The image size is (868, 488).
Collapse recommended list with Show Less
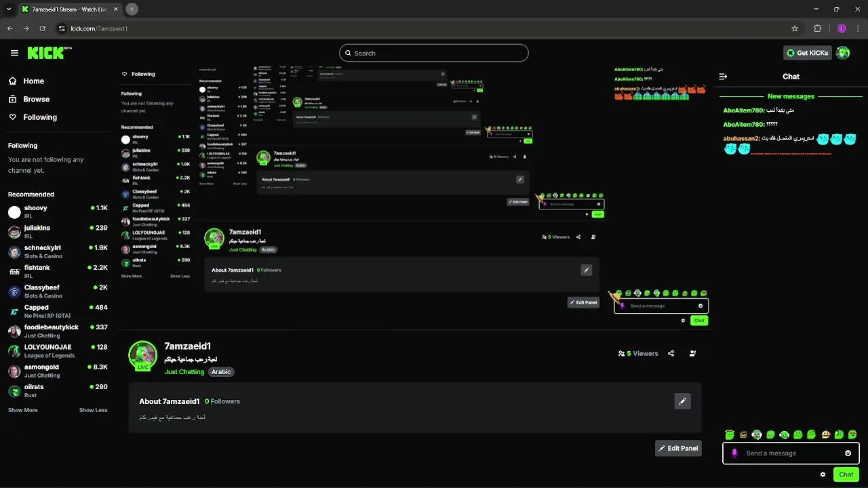(94, 410)
